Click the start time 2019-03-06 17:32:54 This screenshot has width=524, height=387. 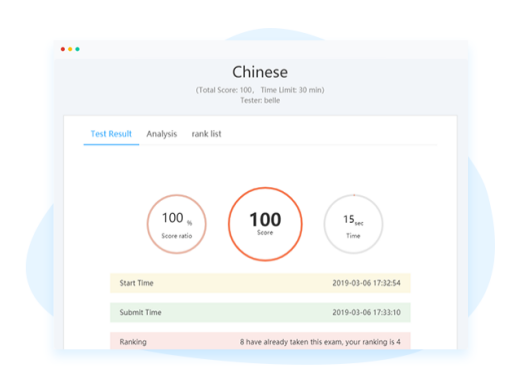coord(366,283)
